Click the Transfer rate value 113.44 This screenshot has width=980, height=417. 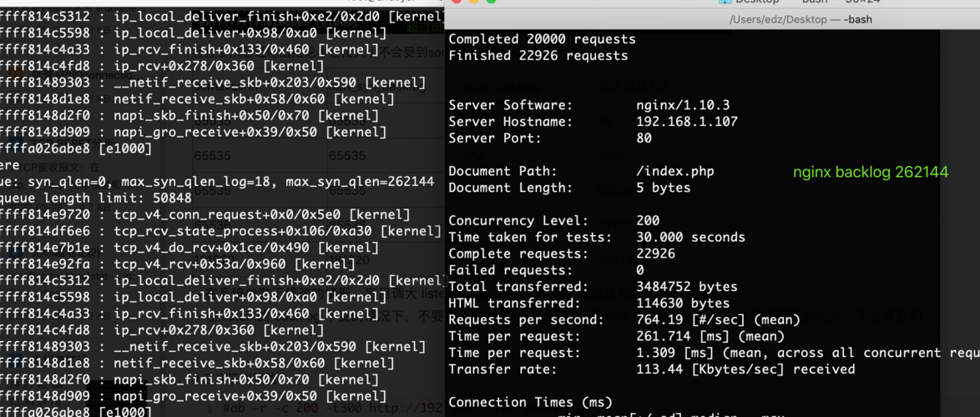[659, 369]
